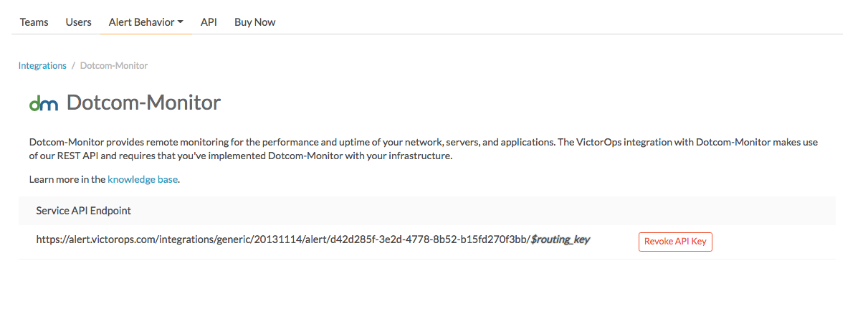
Task: Open the Alert Behavior menu
Action: 146,22
